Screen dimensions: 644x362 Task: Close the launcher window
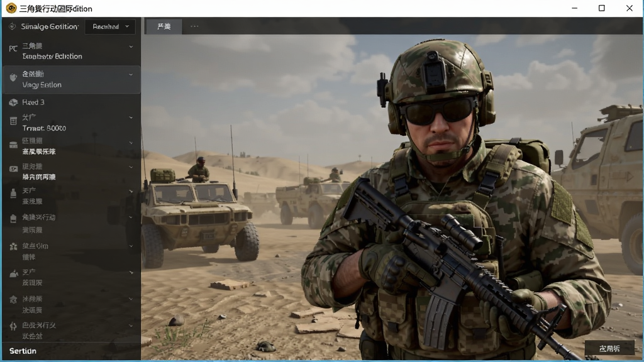(629, 8)
